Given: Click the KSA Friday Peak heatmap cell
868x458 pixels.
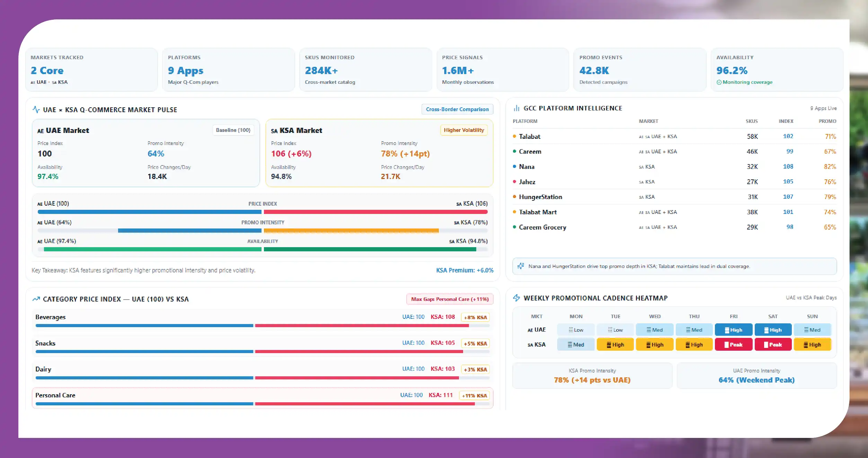Looking at the screenshot, I should coord(734,344).
